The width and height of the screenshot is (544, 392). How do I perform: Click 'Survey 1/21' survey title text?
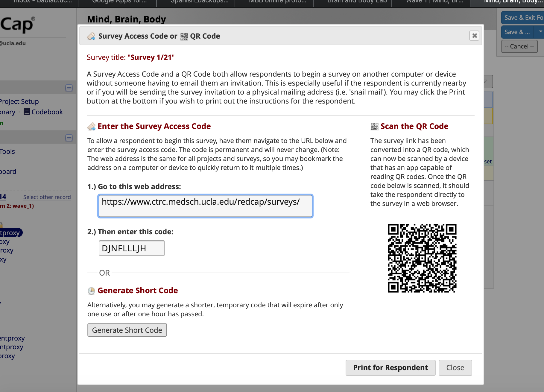click(151, 57)
